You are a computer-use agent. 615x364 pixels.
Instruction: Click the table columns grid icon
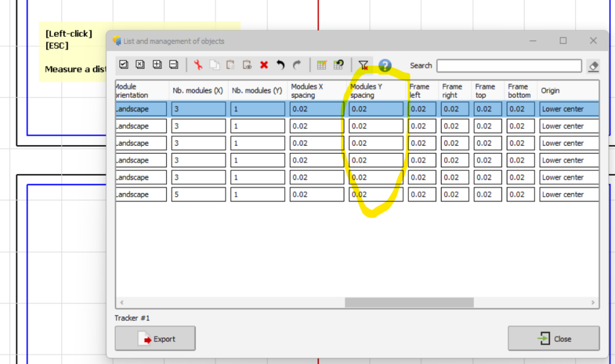click(x=322, y=65)
